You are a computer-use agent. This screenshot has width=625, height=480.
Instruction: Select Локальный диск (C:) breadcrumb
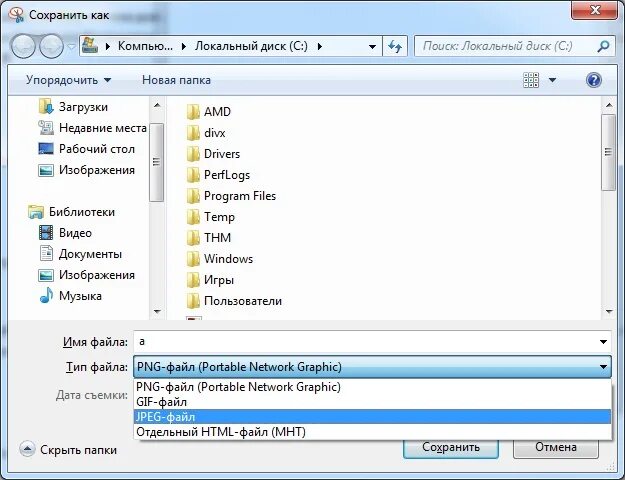[x=251, y=46]
